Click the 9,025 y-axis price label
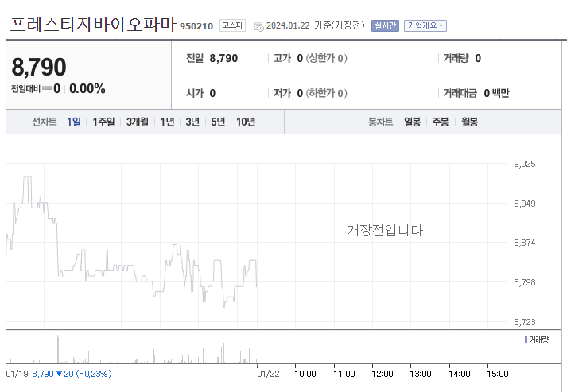The height and width of the screenshot is (392, 567). [x=524, y=164]
